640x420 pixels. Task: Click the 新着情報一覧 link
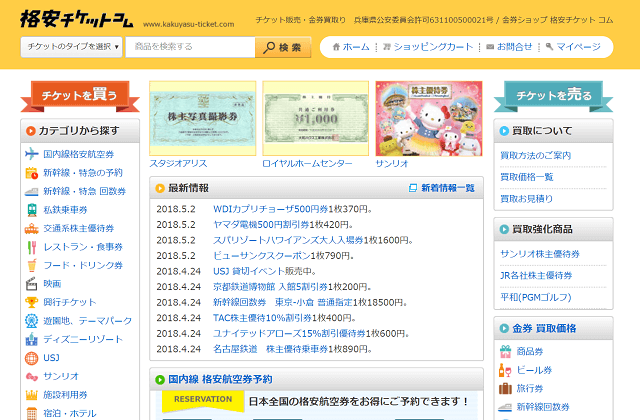coord(448,188)
